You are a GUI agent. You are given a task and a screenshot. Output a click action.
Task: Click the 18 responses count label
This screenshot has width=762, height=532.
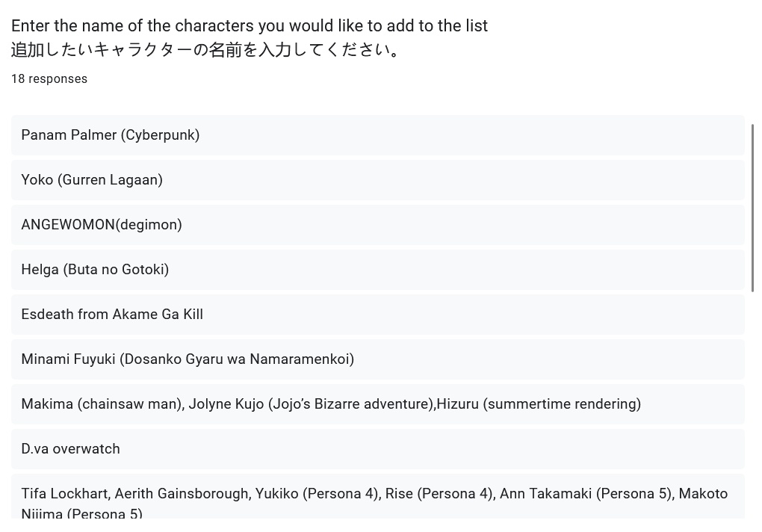49,79
